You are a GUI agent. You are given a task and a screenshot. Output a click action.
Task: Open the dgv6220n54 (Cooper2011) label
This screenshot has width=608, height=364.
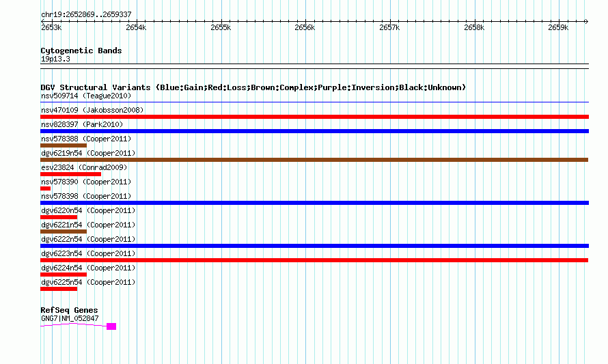click(88, 210)
